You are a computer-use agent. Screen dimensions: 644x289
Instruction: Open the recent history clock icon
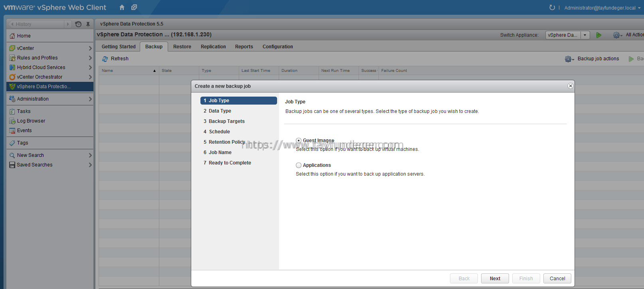[x=78, y=24]
